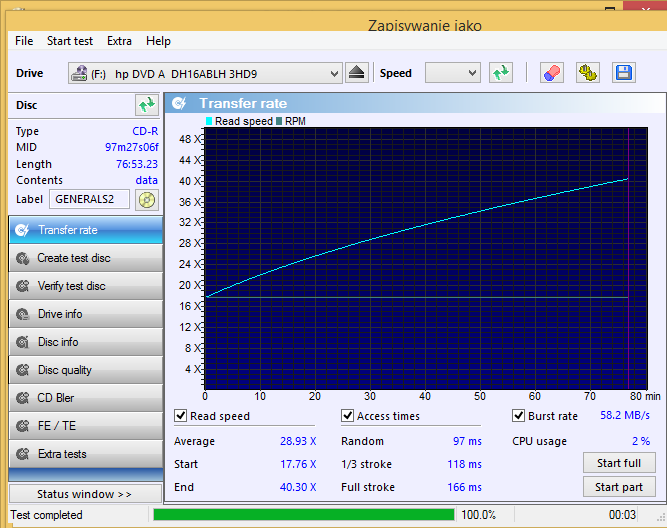Open the Disc info section

click(86, 342)
